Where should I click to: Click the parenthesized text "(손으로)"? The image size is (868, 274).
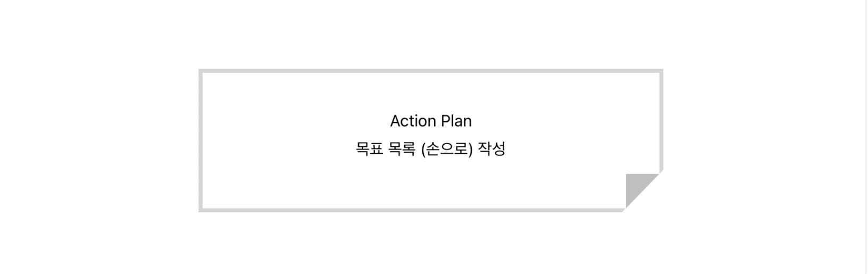(x=447, y=149)
